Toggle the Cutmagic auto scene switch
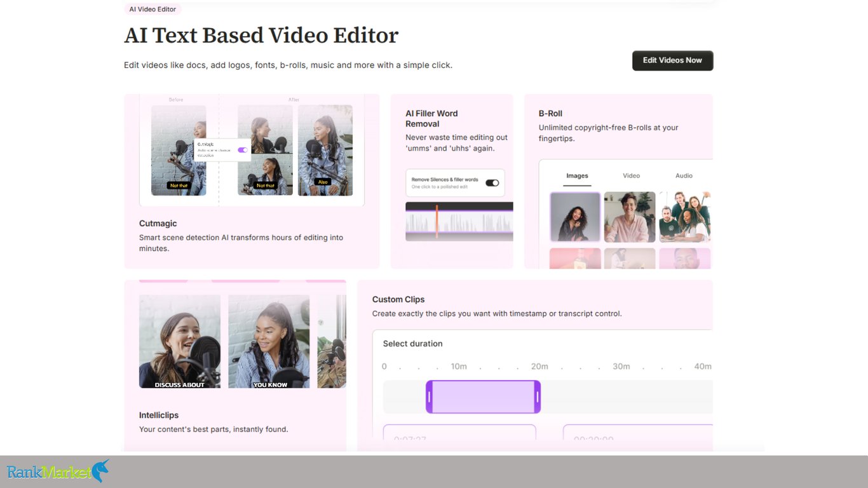Screen dimensions: 868x488 click(242, 150)
